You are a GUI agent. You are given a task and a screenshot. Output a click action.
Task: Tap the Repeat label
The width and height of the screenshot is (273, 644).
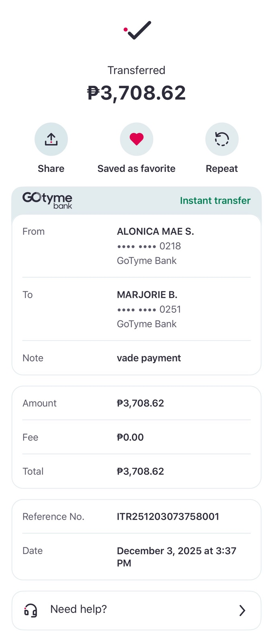222,169
